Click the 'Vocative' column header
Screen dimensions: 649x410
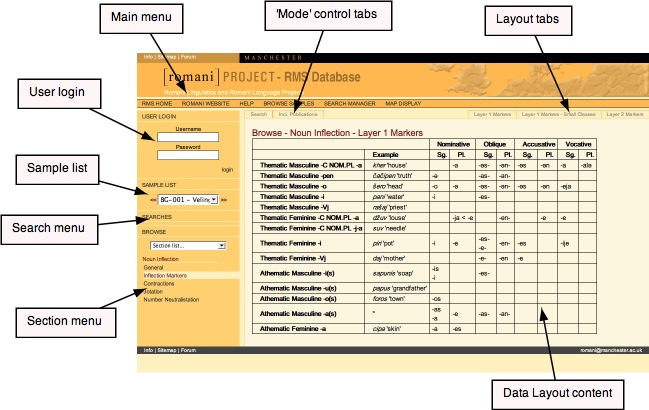point(578,144)
